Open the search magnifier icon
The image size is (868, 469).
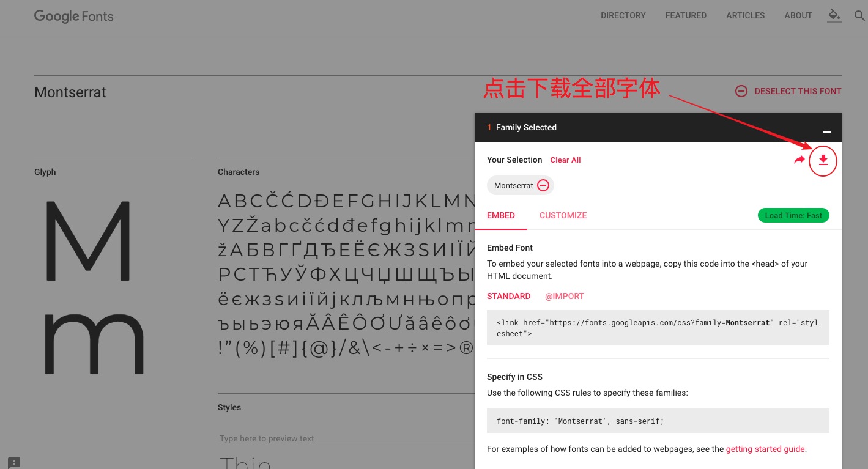point(859,15)
